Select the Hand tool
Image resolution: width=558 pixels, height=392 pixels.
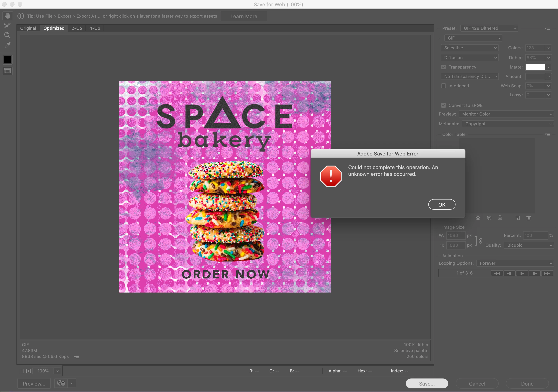click(x=7, y=16)
